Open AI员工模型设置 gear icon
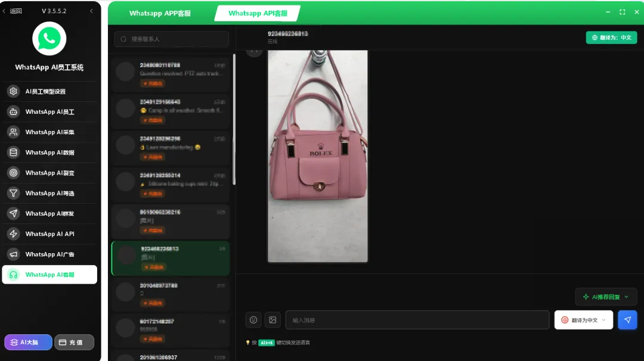 click(x=14, y=91)
